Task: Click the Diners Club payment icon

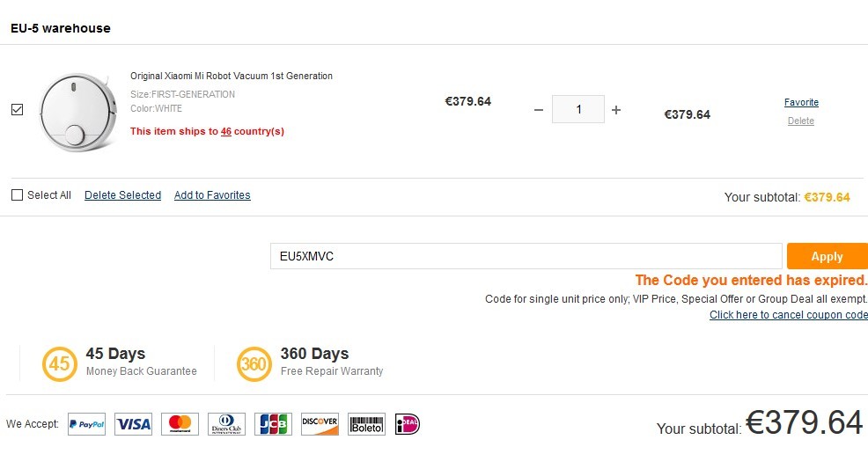Action: [226, 424]
